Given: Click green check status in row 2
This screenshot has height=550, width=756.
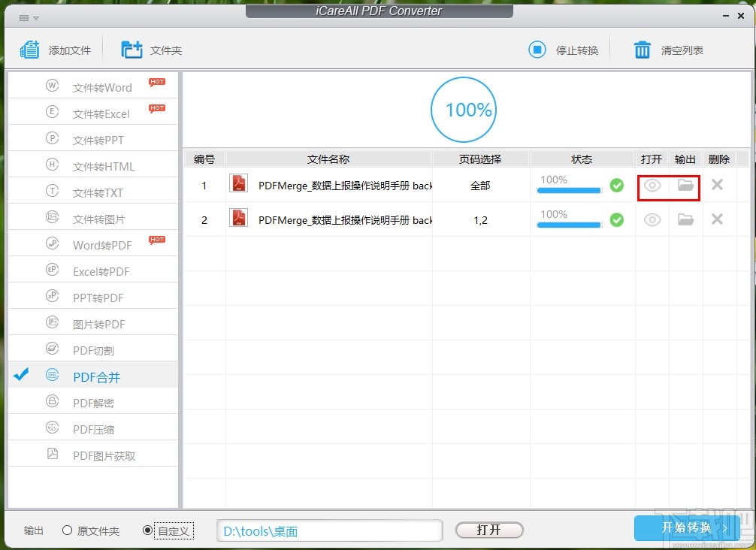Looking at the screenshot, I should [x=617, y=220].
